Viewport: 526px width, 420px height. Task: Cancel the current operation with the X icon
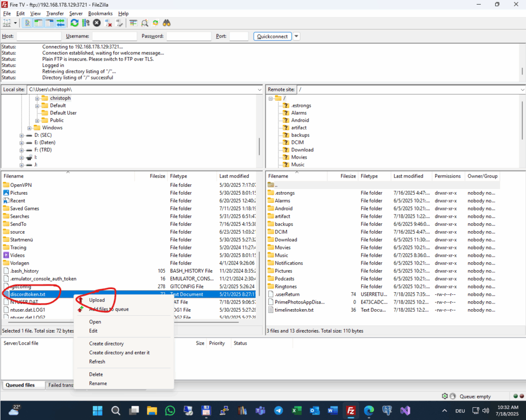click(x=97, y=23)
